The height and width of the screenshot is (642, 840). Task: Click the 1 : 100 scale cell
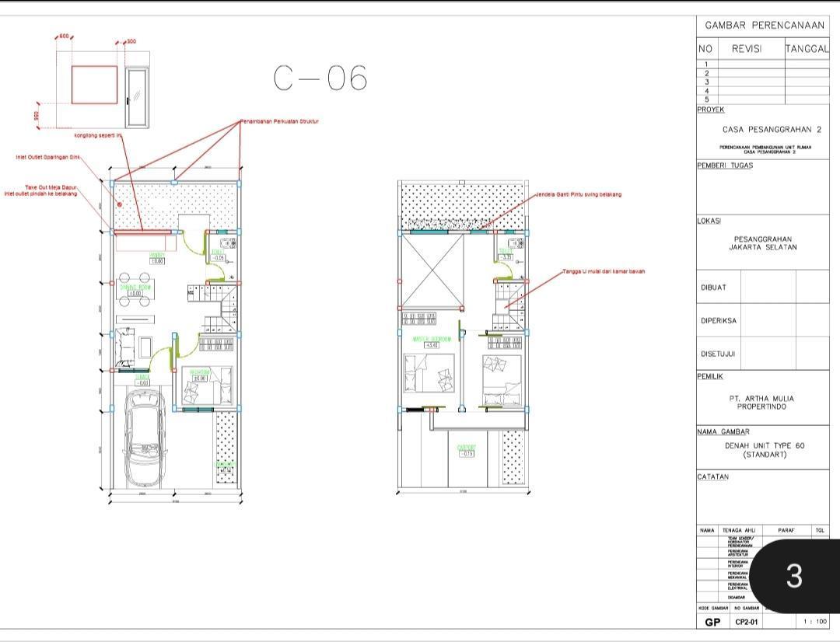(816, 621)
